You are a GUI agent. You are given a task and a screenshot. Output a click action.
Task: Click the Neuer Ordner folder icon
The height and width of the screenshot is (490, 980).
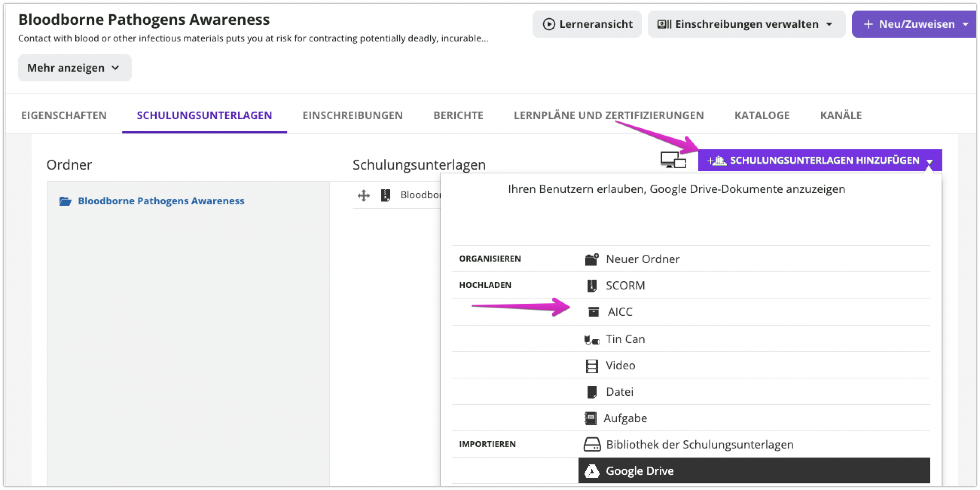[592, 259]
